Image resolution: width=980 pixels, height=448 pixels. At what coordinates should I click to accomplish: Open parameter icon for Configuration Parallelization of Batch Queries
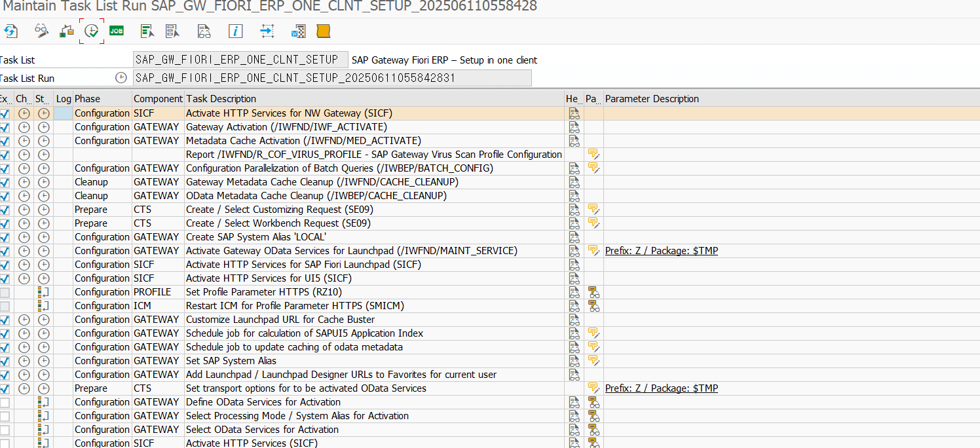pos(594,168)
